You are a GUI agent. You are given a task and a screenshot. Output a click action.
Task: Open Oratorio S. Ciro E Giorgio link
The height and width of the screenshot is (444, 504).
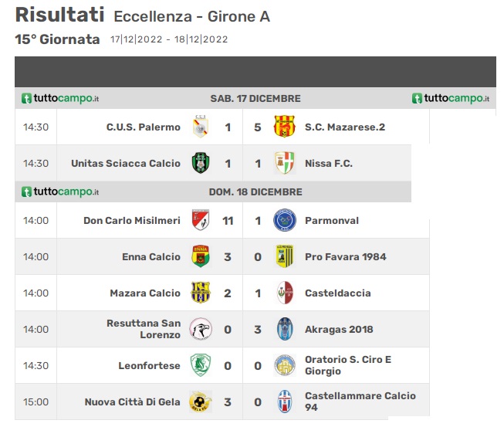point(348,365)
